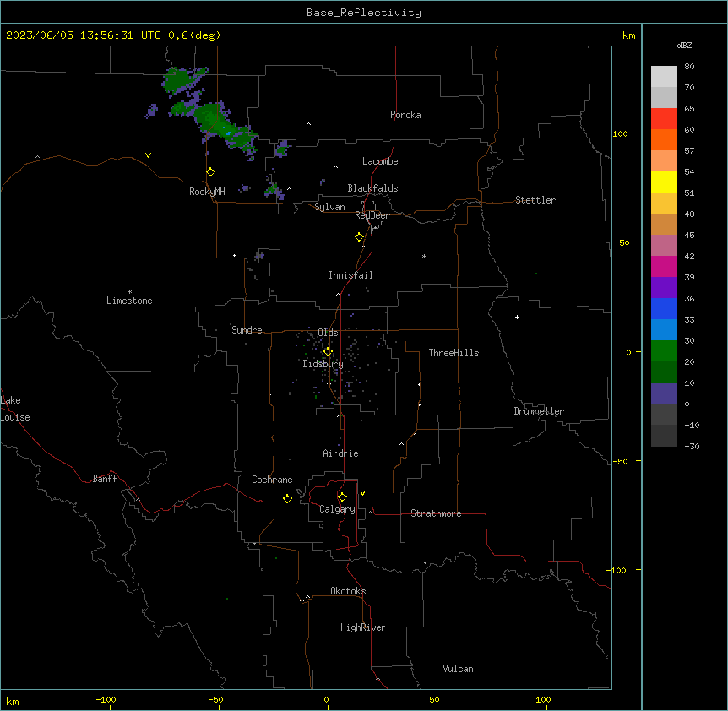Viewport: 728px width, 711px height.
Task: Click the Stettler city label
Action: 535,200
